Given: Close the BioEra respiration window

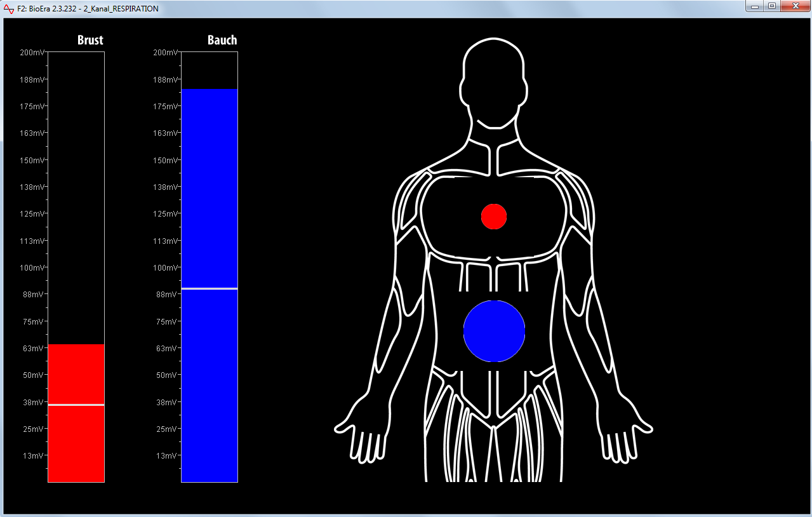Looking at the screenshot, I should 794,6.
